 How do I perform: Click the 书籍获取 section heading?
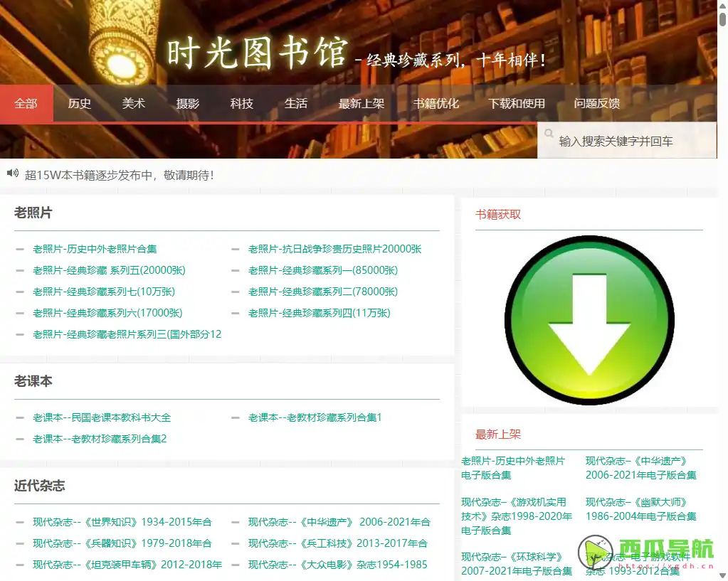pyautogui.click(x=498, y=214)
